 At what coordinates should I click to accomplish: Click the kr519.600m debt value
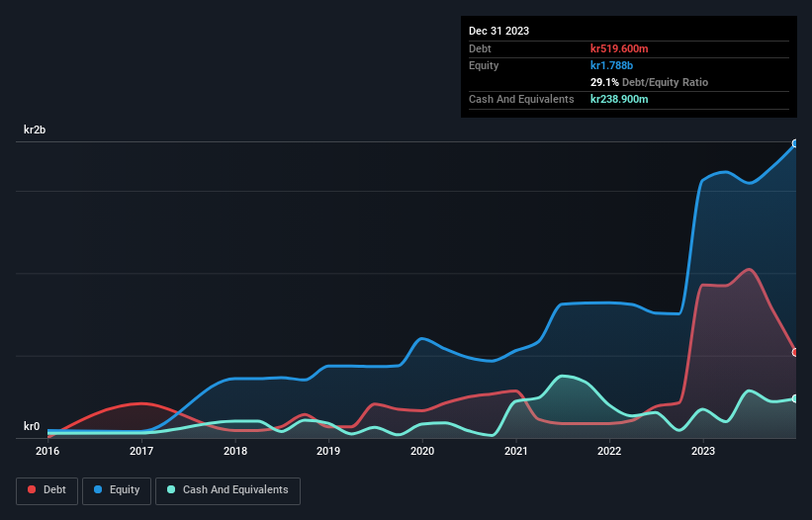pos(619,48)
